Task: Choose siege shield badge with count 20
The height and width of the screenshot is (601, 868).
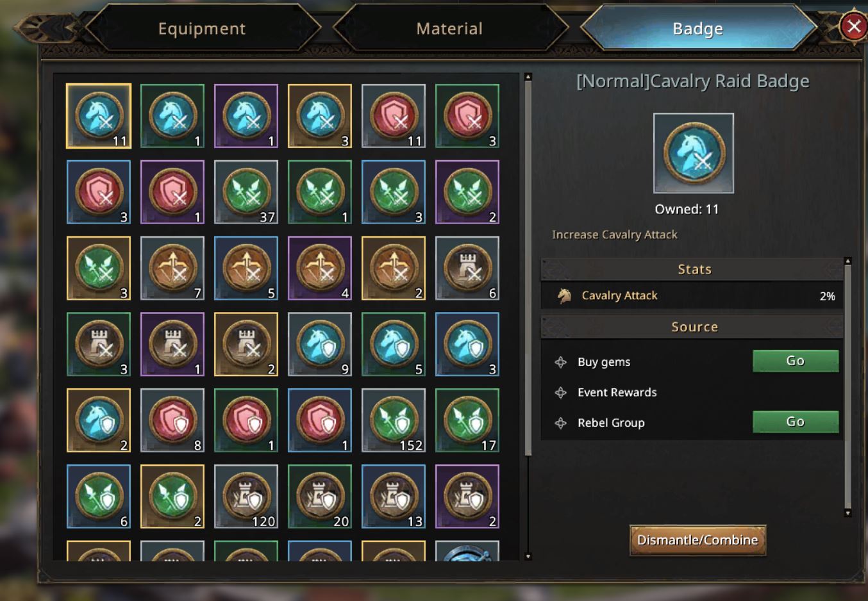Action: 320,497
